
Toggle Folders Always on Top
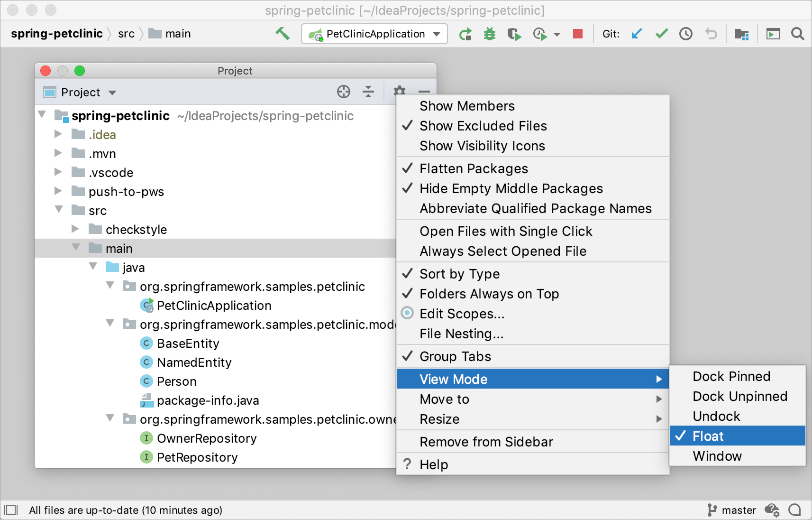tap(533, 294)
